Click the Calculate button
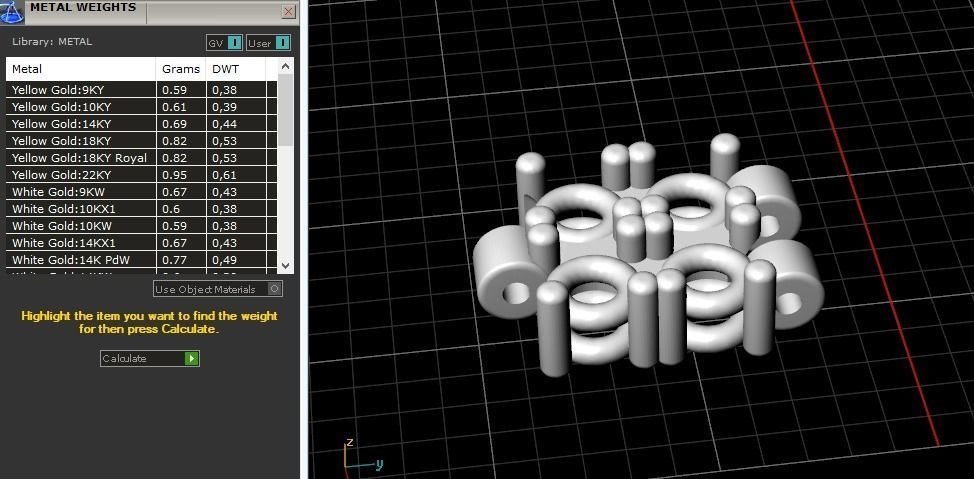The image size is (974, 479). coord(150,358)
